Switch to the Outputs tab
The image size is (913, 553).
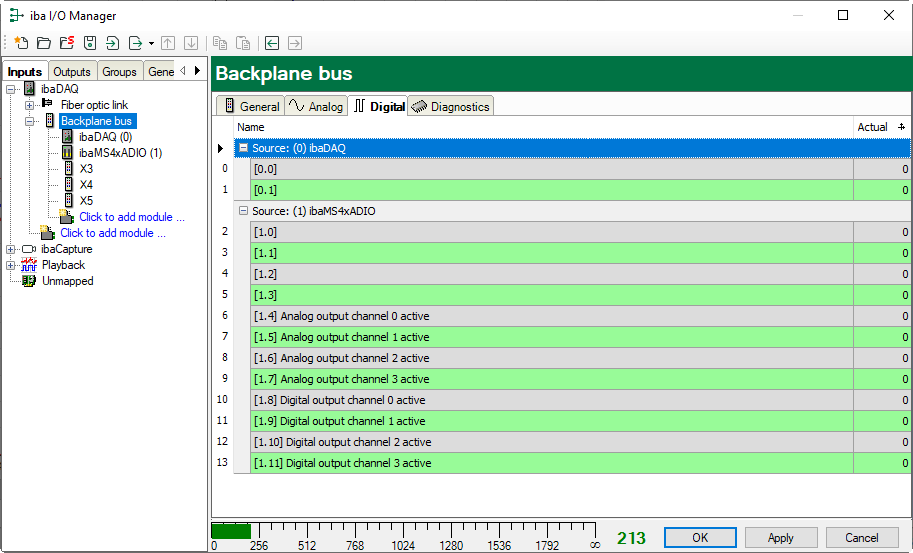pyautogui.click(x=72, y=72)
